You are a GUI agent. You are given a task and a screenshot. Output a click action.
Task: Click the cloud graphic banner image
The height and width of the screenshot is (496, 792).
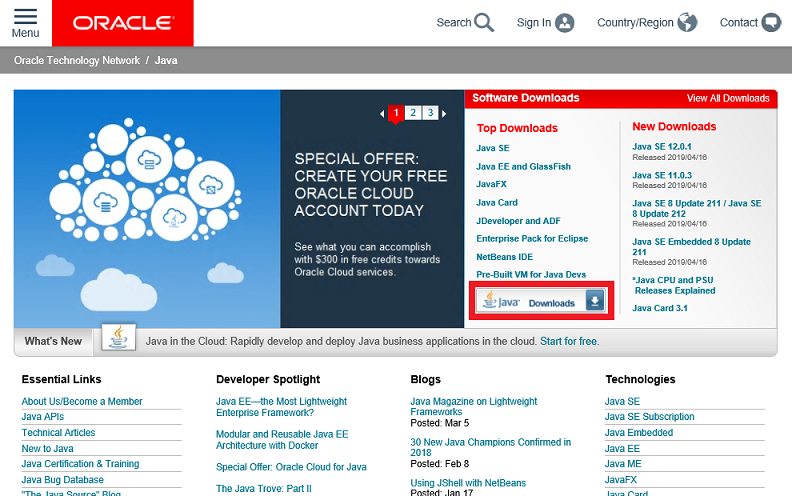[x=147, y=209]
